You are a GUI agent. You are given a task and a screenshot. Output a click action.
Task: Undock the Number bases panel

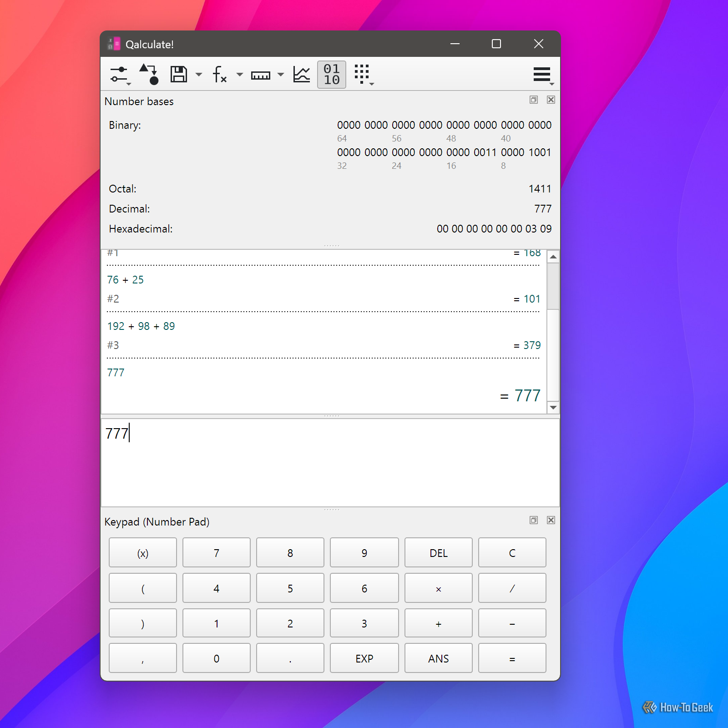[534, 100]
